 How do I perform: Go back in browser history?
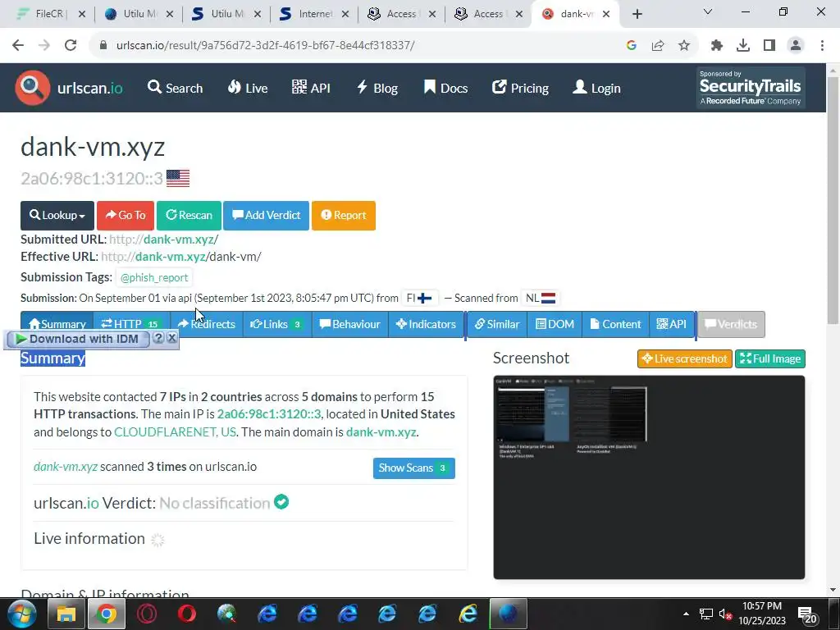click(x=18, y=46)
